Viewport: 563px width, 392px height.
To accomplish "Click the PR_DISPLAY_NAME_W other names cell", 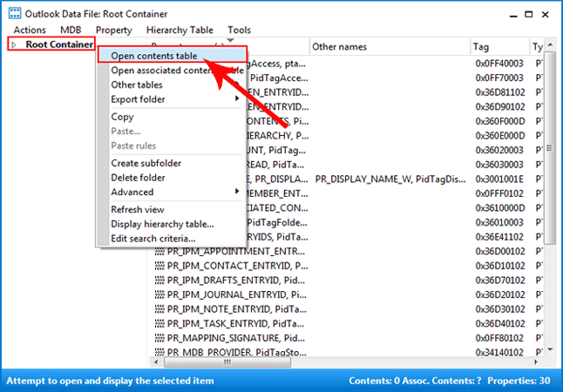I will (x=390, y=179).
